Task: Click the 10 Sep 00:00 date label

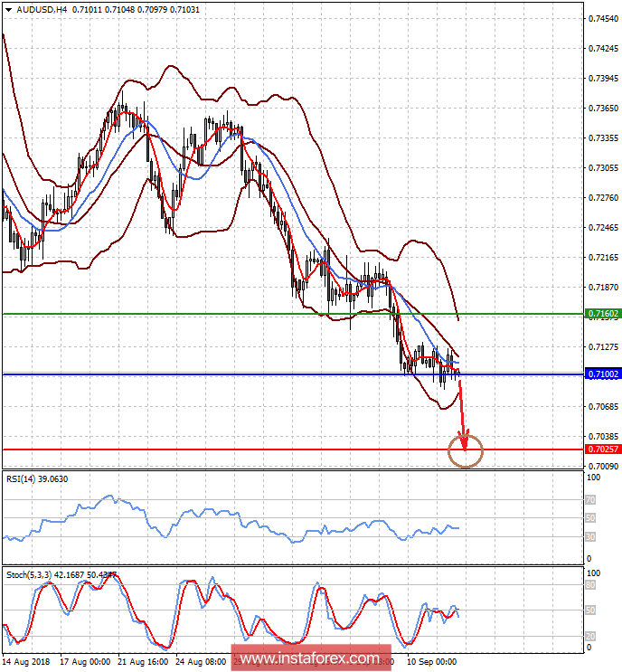Action: coord(432,662)
